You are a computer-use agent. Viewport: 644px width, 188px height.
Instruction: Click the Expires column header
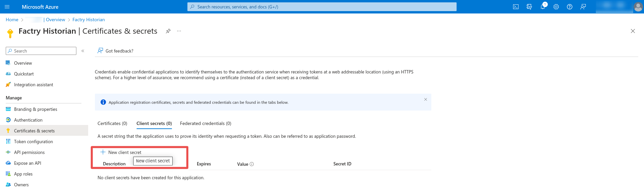tap(204, 164)
